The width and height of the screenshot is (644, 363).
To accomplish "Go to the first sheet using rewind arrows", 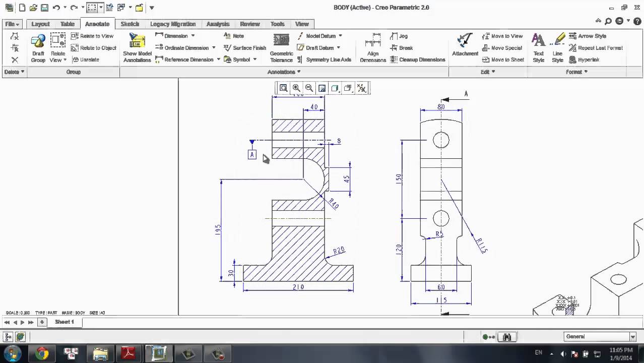I will click(7, 322).
